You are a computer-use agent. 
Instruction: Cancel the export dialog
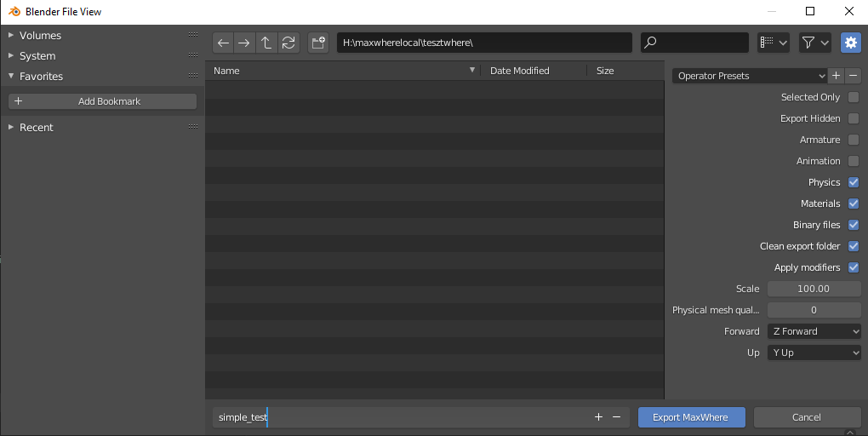pos(807,417)
